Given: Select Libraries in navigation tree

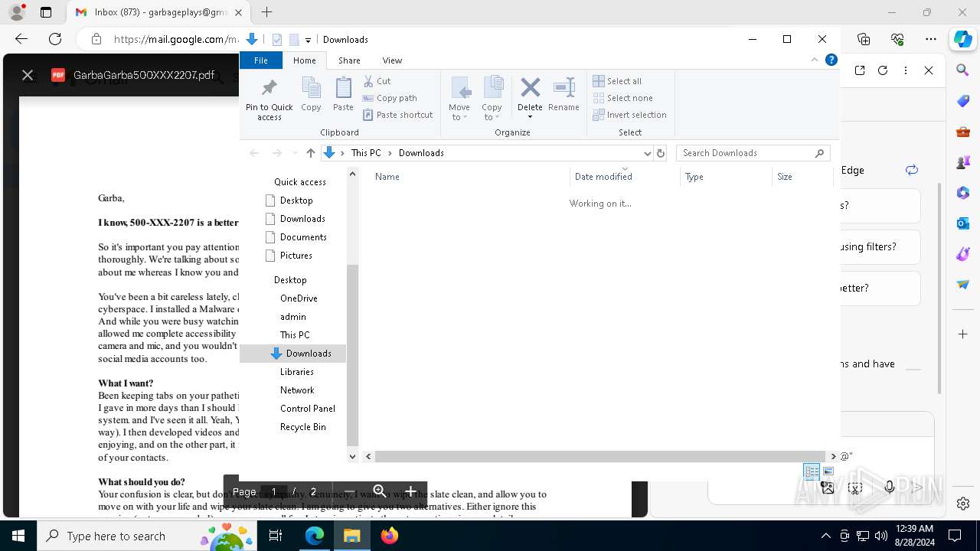Looking at the screenshot, I should (x=296, y=372).
